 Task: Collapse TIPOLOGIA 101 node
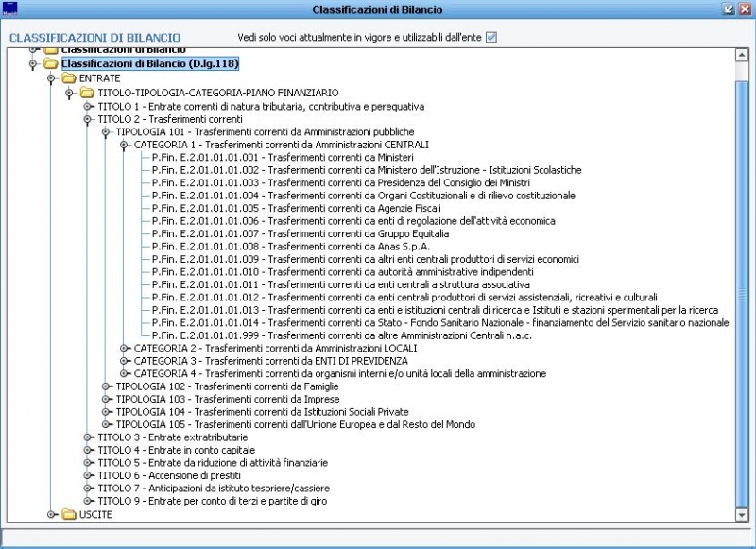(106, 132)
